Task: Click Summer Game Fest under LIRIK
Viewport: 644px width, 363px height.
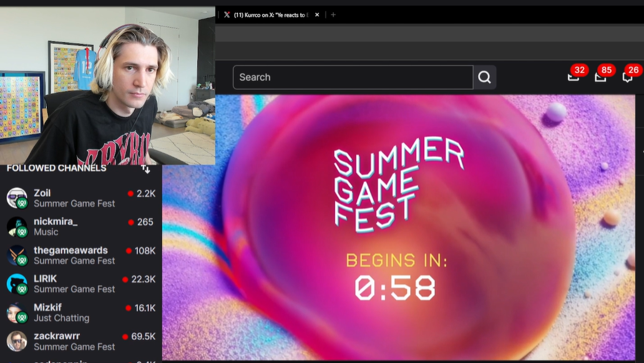Action: click(74, 289)
